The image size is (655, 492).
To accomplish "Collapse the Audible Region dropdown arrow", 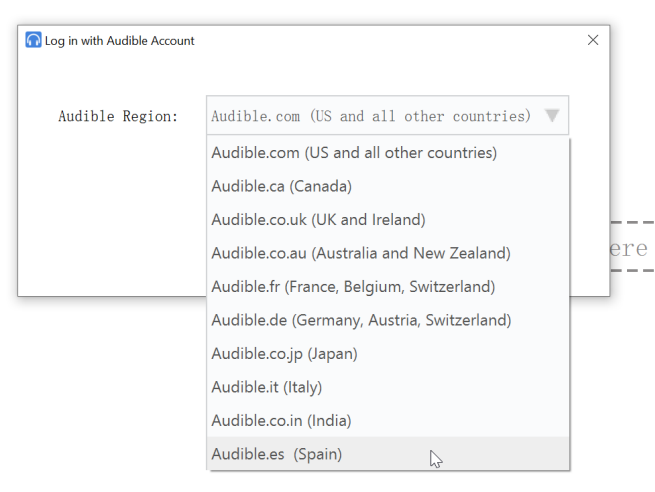I will 552,115.
